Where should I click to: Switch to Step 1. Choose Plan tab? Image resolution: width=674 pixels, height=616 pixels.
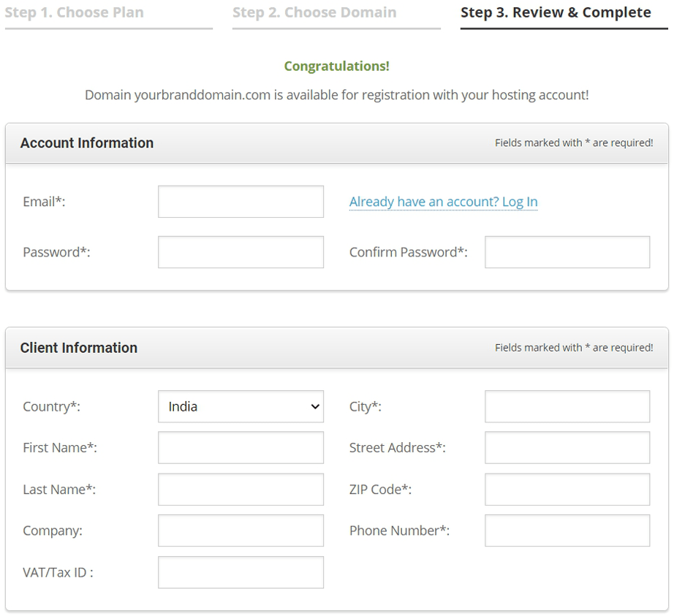[x=109, y=15]
